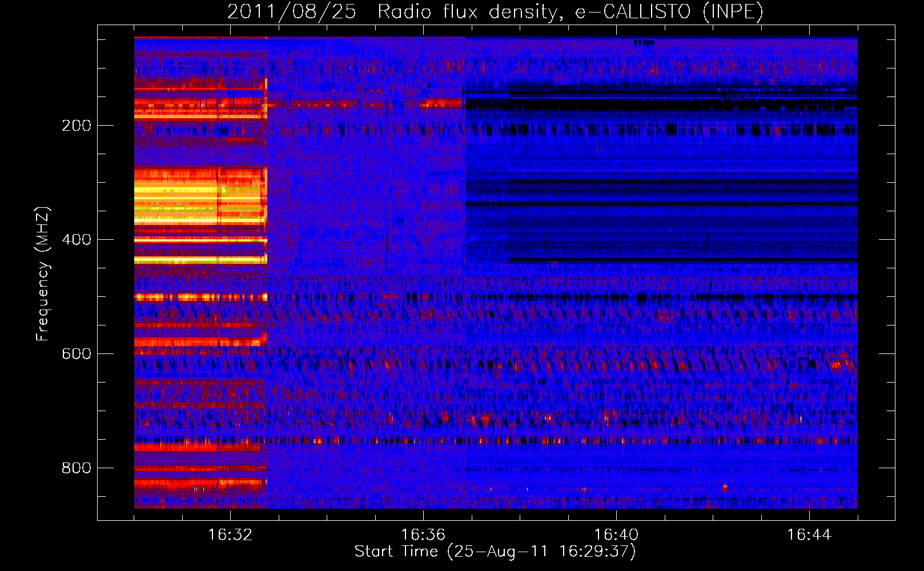Click the 600 frequency tick label
This screenshot has height=571, width=924.
(x=77, y=354)
